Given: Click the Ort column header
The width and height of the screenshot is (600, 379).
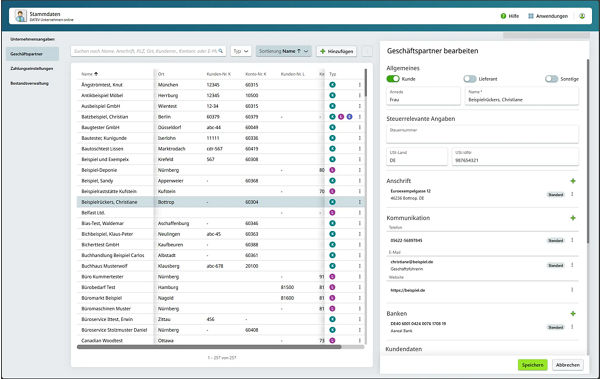Looking at the screenshot, I should pyautogui.click(x=161, y=74).
